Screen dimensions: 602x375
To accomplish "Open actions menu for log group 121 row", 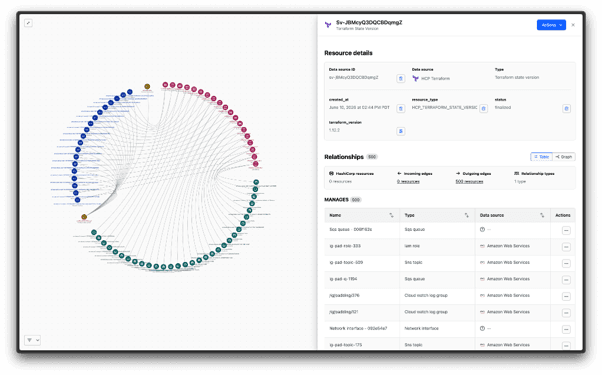I will (566, 313).
